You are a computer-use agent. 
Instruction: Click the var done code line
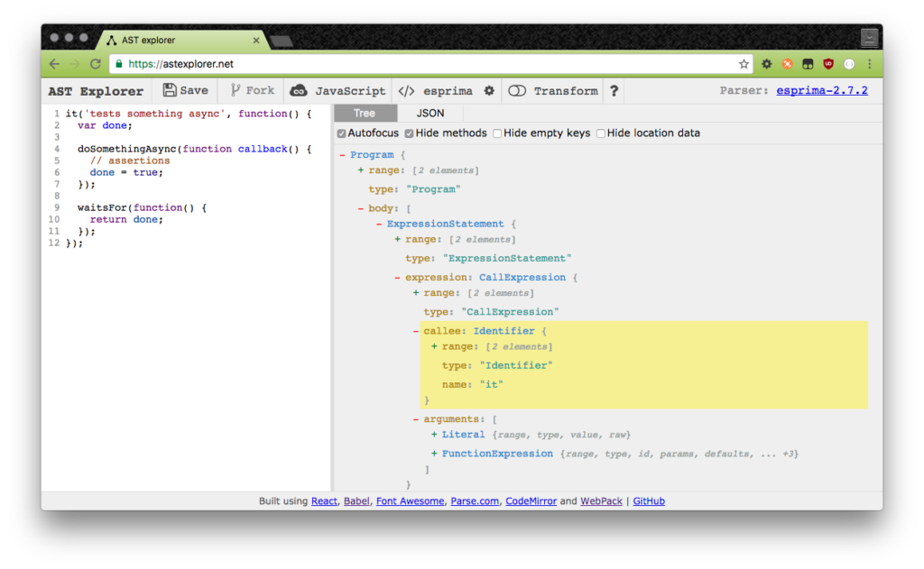pos(105,125)
